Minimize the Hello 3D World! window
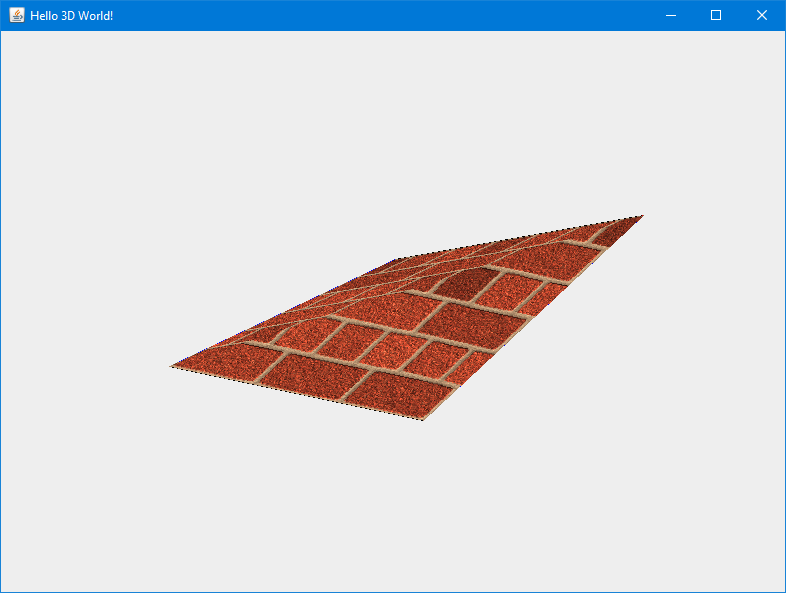Screen dimensions: 786x593 point(671,16)
